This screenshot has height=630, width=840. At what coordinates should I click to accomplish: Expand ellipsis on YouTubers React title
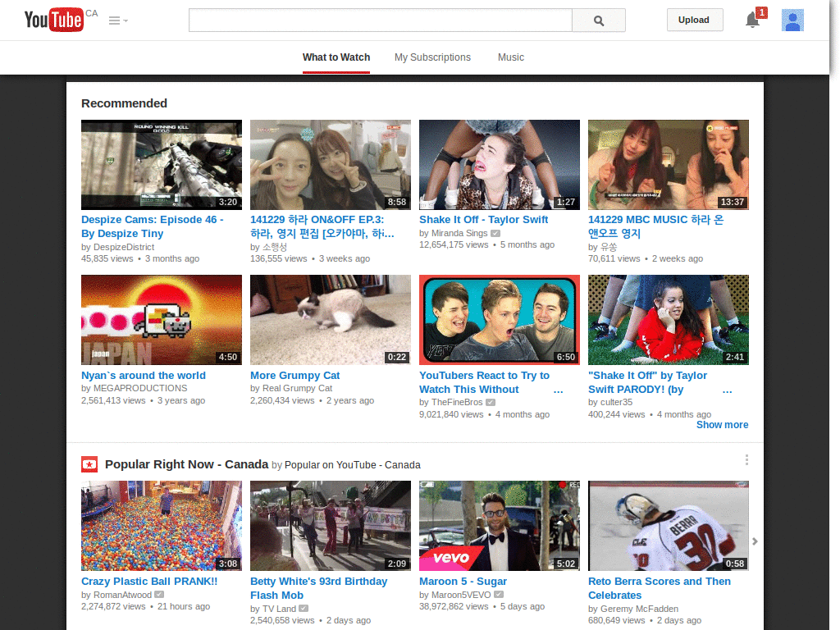point(558,390)
